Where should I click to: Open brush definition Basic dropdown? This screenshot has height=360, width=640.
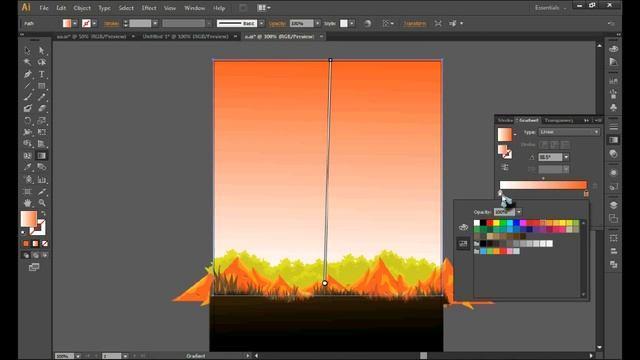[x=261, y=24]
